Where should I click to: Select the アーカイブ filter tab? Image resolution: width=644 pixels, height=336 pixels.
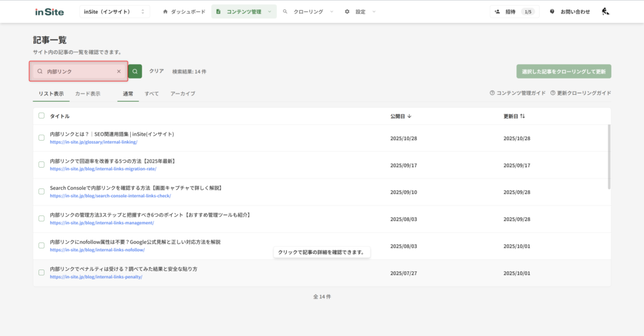pos(182,94)
